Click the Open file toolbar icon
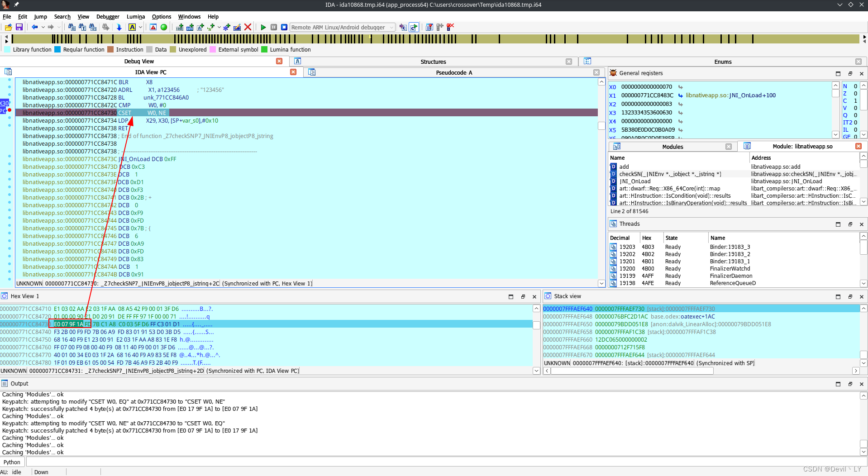 coord(8,27)
